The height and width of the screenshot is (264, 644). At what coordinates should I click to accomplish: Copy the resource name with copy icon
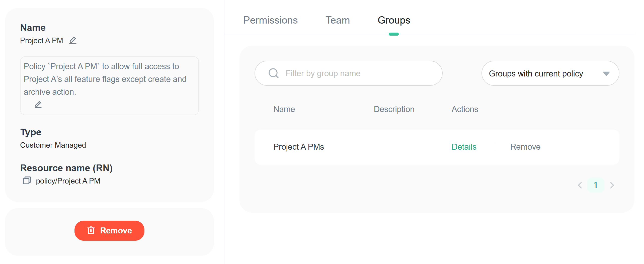coord(27,181)
